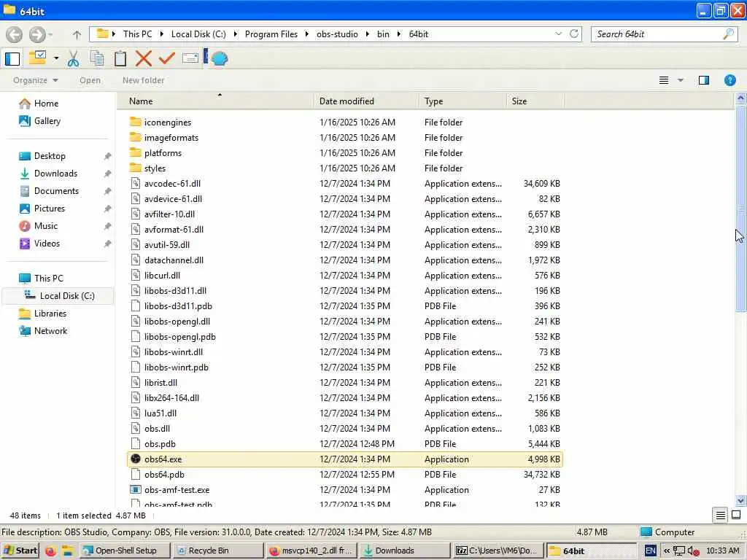Viewport: 747px width, 560px height.
Task: Click the folder options checkmark icon
Action: click(x=37, y=58)
